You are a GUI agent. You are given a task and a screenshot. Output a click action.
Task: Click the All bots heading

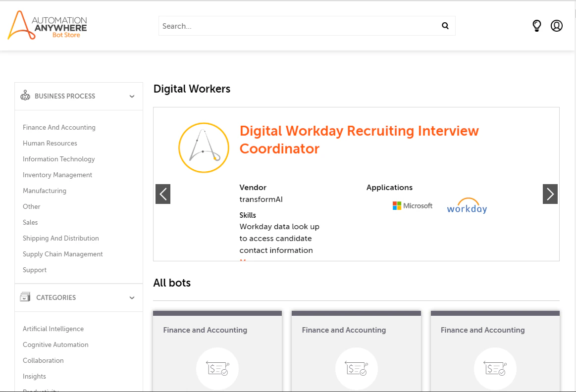pyautogui.click(x=172, y=283)
